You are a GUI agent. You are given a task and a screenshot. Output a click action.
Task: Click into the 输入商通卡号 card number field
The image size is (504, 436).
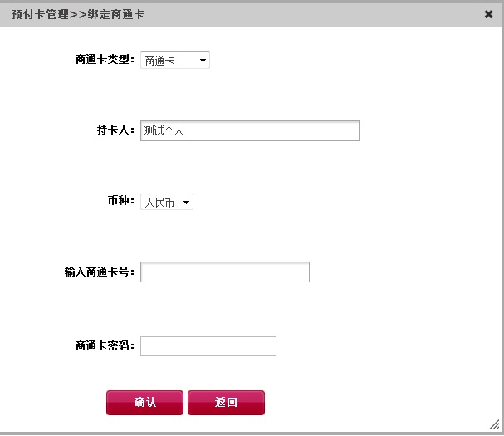(225, 272)
